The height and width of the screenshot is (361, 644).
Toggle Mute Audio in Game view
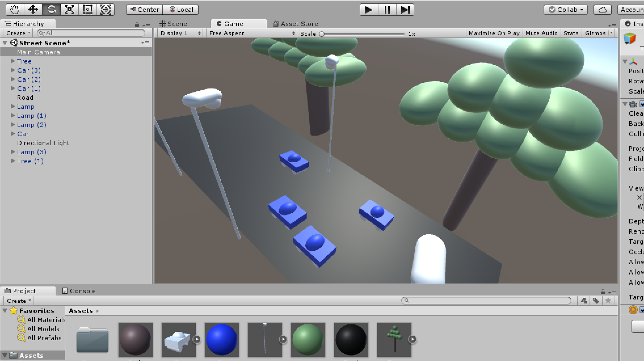click(x=541, y=33)
